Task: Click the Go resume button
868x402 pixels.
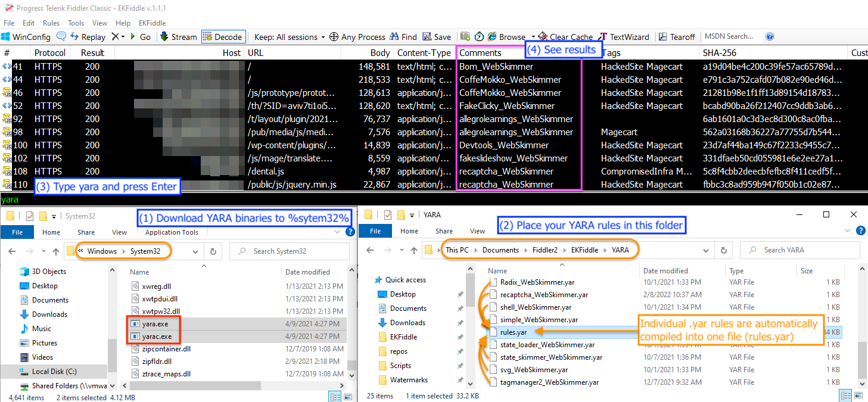Action: click(140, 37)
